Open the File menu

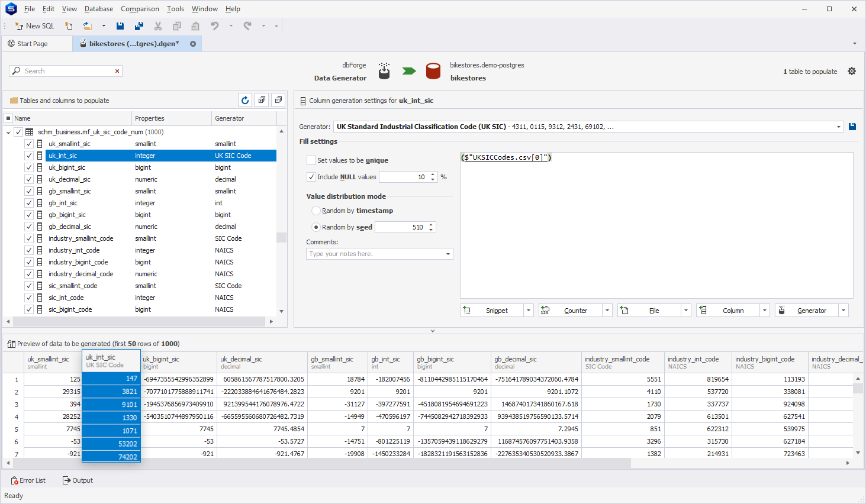pos(30,9)
